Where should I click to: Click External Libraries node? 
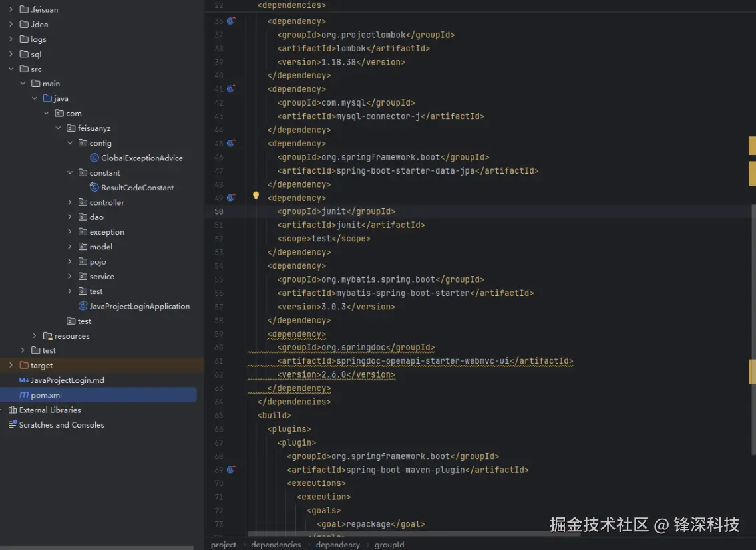(x=50, y=410)
